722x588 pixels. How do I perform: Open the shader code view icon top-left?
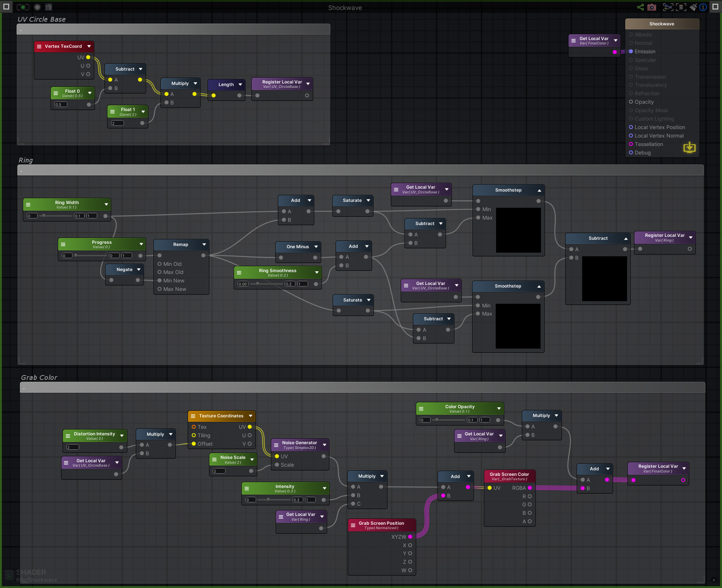click(x=48, y=7)
